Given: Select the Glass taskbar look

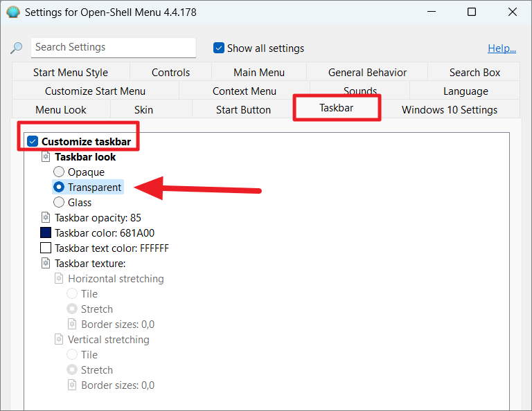Looking at the screenshot, I should pyautogui.click(x=59, y=202).
